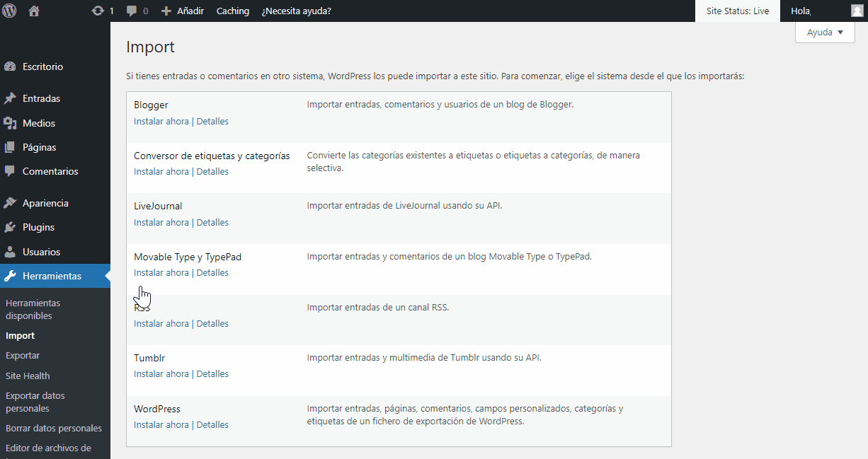
Task: Click text 'Importar entradas de un canal RSS.'
Action: 378,308
